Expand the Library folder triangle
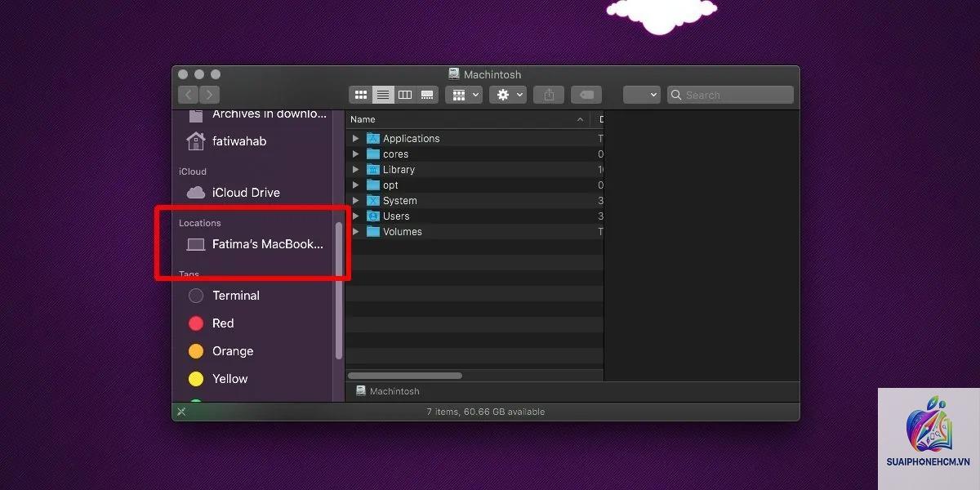 [355, 170]
